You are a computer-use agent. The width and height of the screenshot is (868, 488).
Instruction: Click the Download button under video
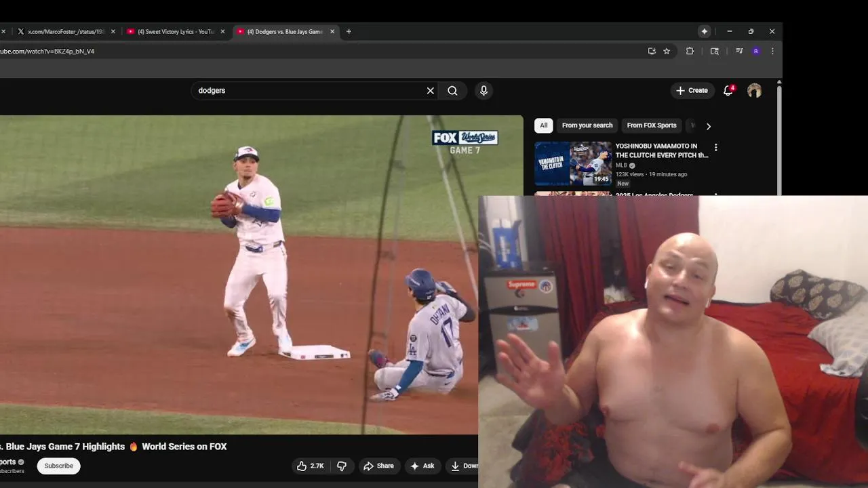463,466
